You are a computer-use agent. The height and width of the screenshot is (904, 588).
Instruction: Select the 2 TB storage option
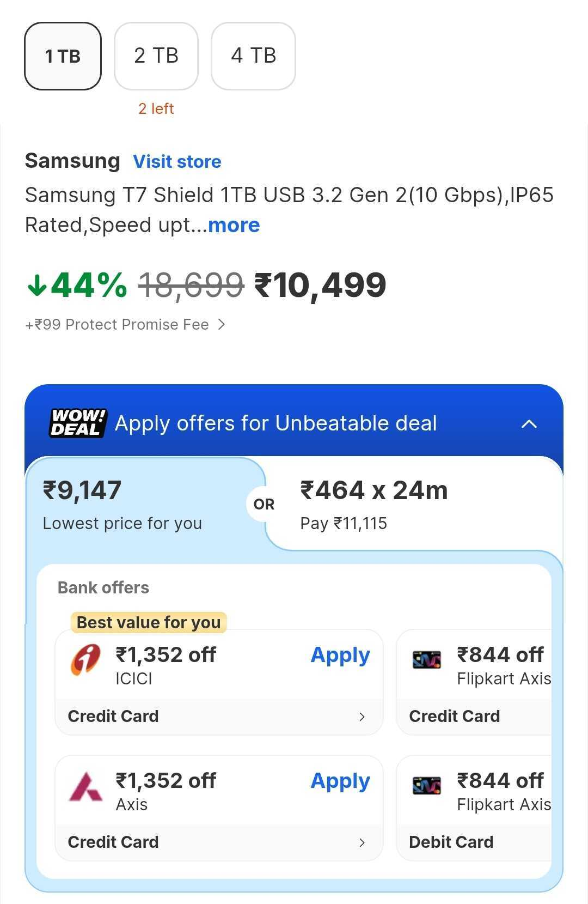[x=156, y=56]
